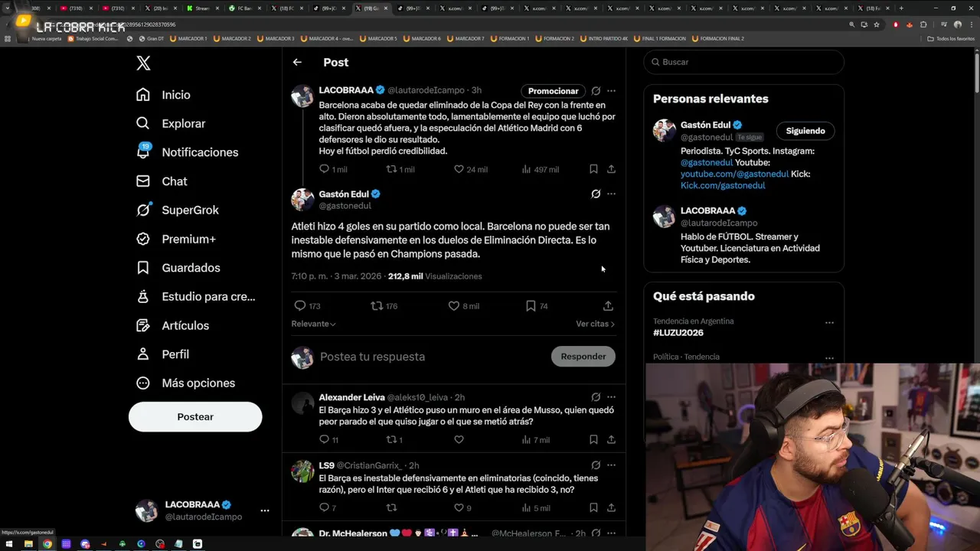Open Más opciones menu
980x551 pixels.
185,383
